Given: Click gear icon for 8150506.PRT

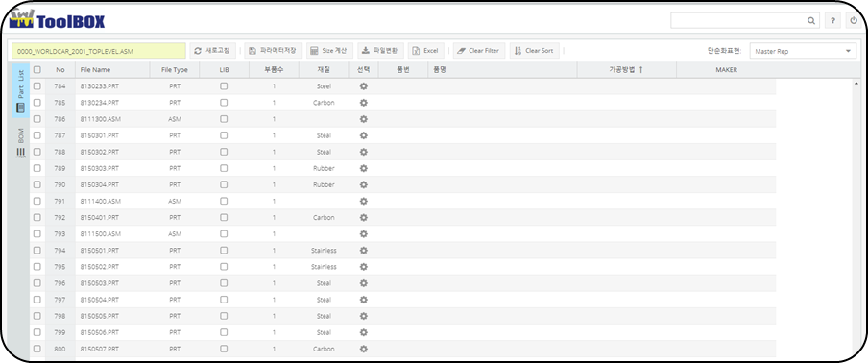Looking at the screenshot, I should tap(364, 332).
